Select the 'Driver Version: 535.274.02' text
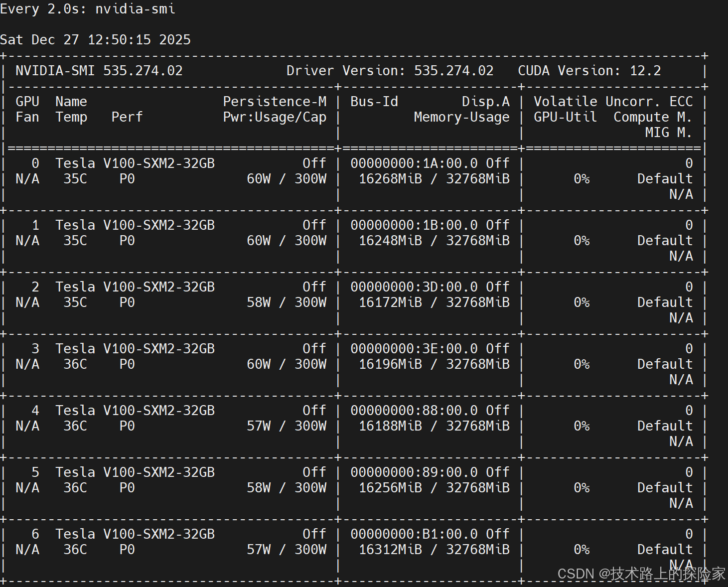This screenshot has width=728, height=587. tap(390, 71)
